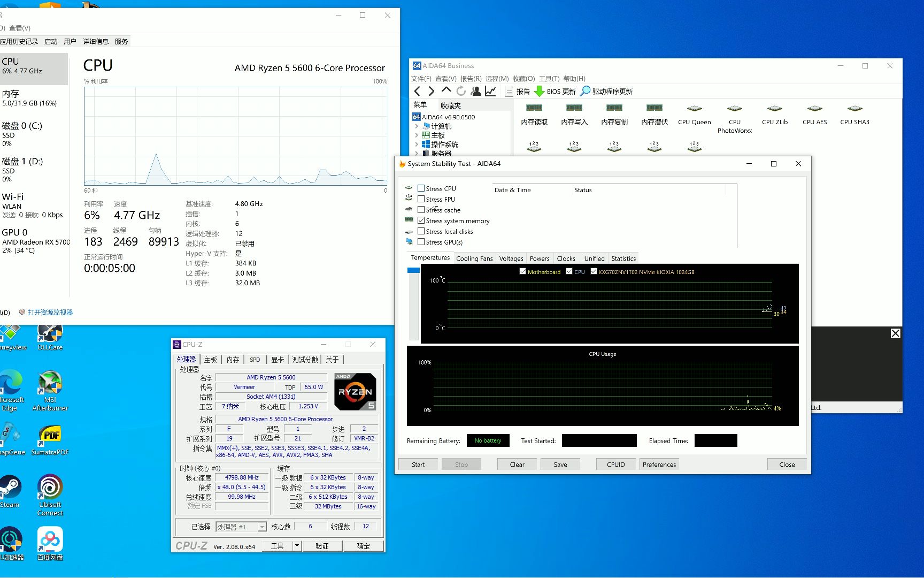Click the CPUID button
The image size is (924, 578).
pyautogui.click(x=616, y=465)
